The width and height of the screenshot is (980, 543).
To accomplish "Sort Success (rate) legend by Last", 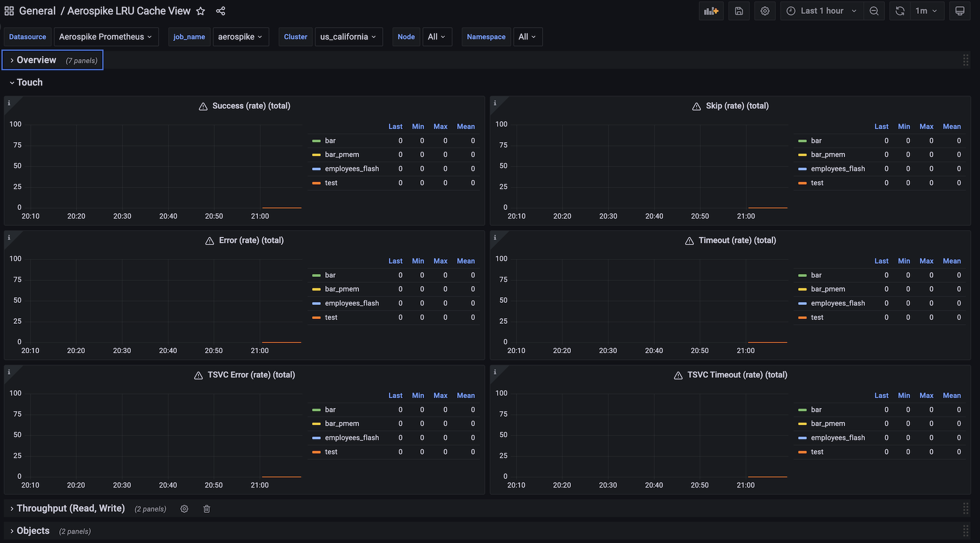I will pyautogui.click(x=396, y=127).
